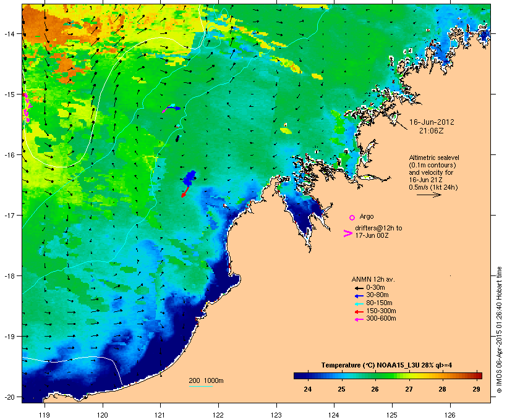Click the red 150-300m legend arrow
The image size is (507, 420).
click(359, 312)
